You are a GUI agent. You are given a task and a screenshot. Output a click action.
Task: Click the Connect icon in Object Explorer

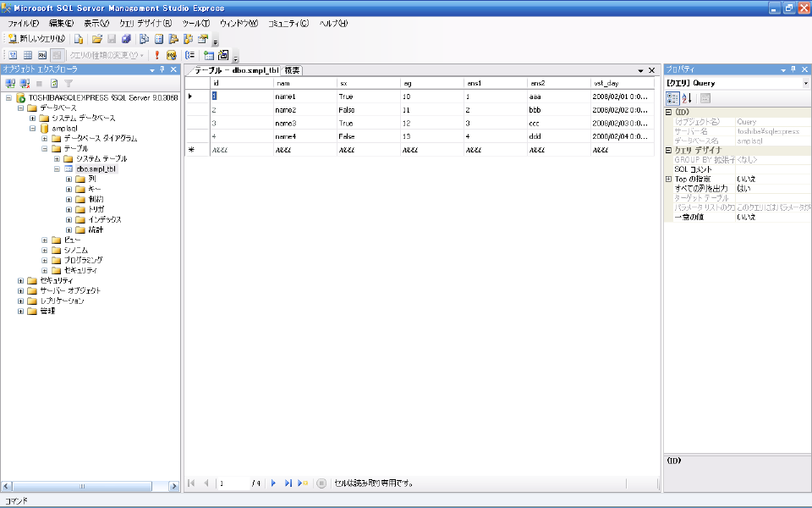10,84
